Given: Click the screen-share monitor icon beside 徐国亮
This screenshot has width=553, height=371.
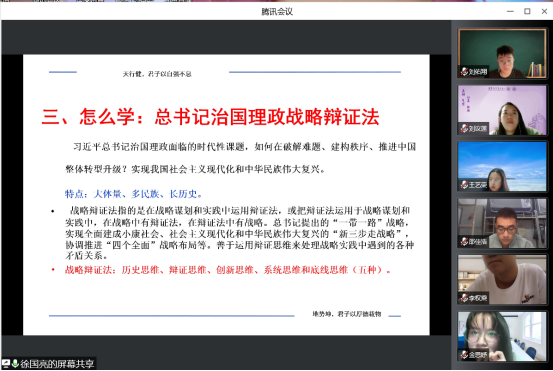Looking at the screenshot, I should pos(6,363).
